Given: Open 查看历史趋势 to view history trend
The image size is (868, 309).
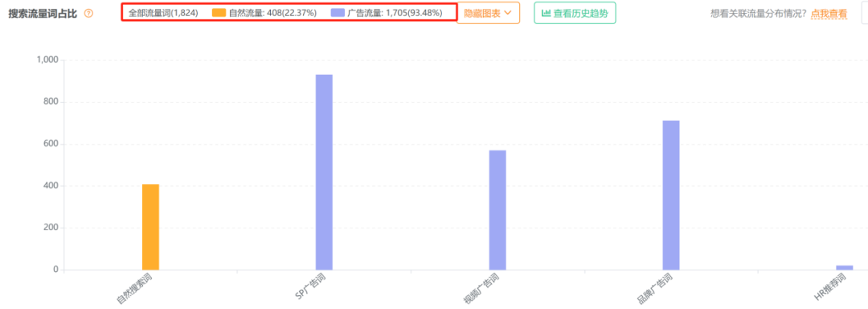Looking at the screenshot, I should point(575,14).
